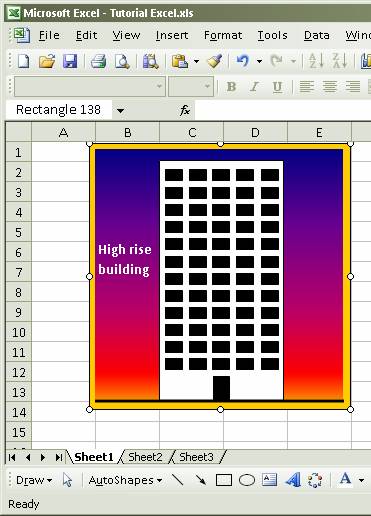The height and width of the screenshot is (516, 371).
Task: Click the black door of the building
Action: coord(221,388)
